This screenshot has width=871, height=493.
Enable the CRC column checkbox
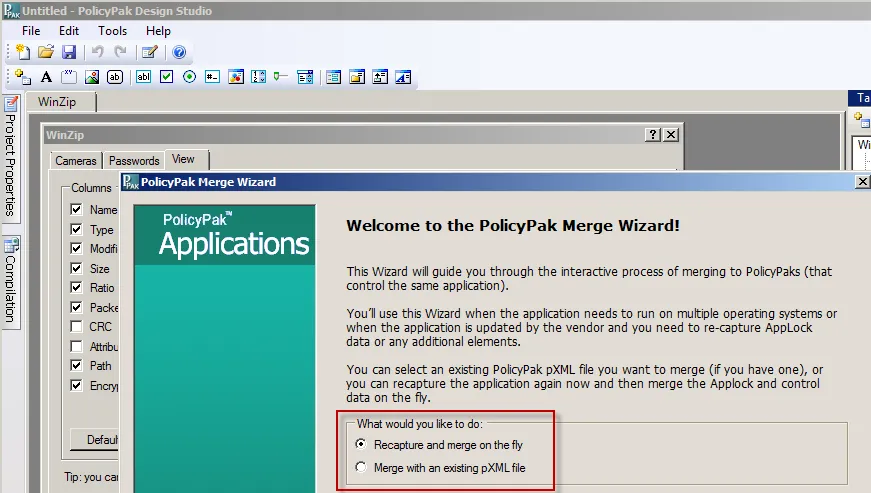76,326
